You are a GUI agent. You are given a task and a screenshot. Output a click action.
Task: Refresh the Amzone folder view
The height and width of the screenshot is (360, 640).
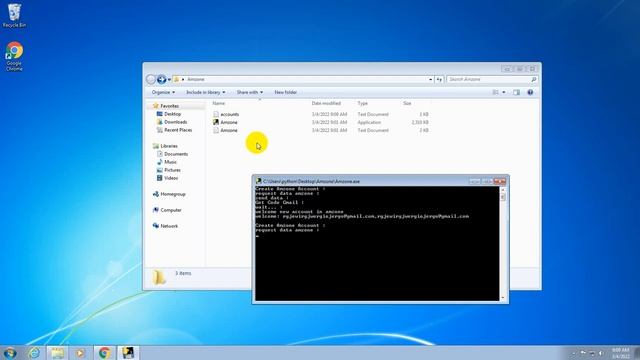point(439,80)
